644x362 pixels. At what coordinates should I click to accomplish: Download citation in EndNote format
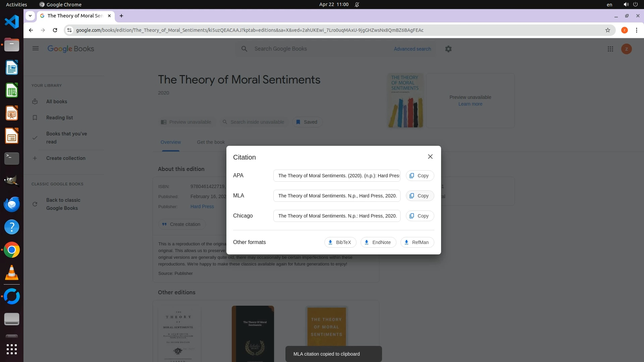point(378,242)
